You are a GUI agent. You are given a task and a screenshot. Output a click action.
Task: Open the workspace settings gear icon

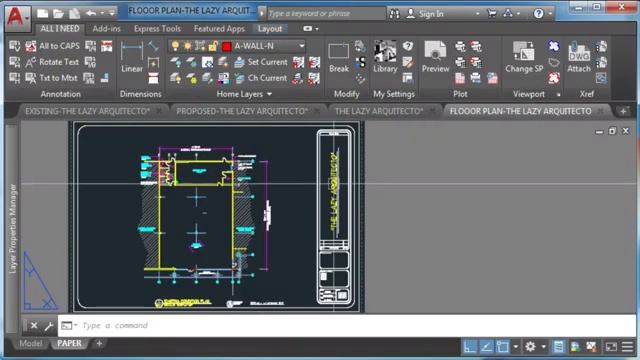pyautogui.click(x=530, y=347)
